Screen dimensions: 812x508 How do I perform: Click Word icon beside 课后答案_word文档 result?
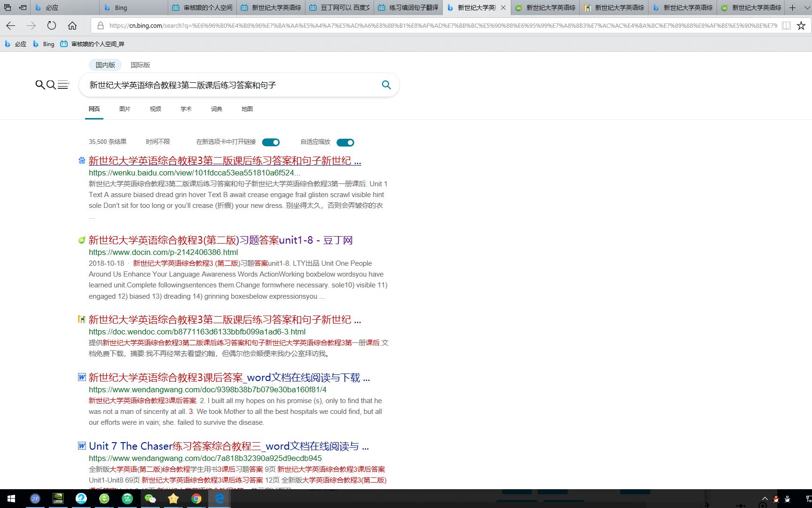(x=82, y=377)
